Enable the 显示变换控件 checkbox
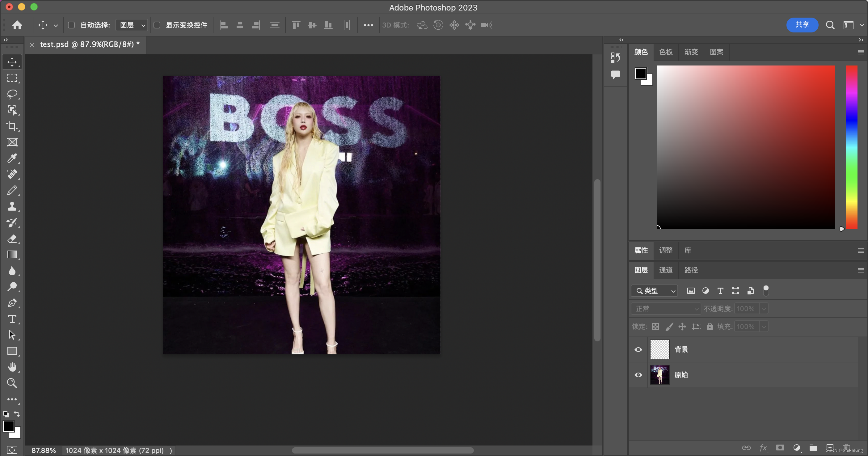 (x=157, y=25)
